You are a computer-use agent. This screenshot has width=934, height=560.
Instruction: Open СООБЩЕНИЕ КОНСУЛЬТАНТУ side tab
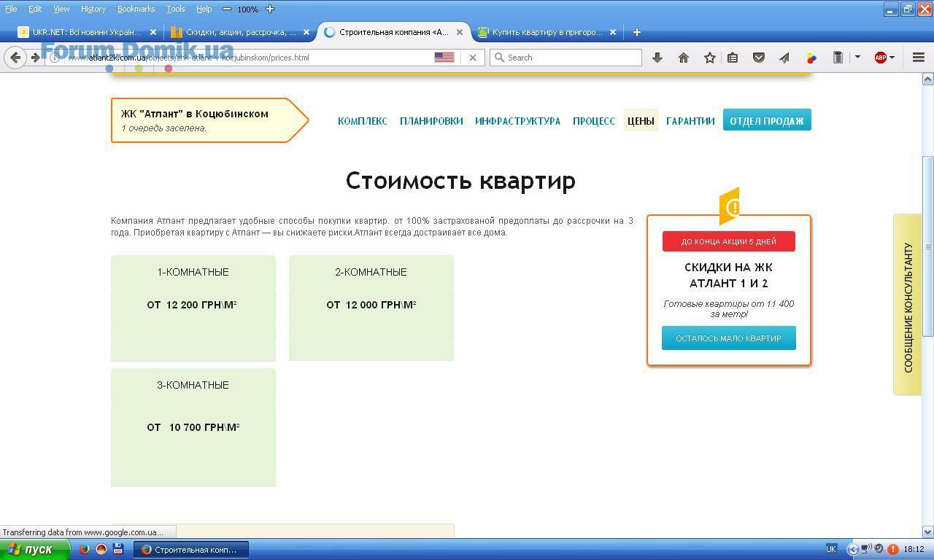click(908, 305)
